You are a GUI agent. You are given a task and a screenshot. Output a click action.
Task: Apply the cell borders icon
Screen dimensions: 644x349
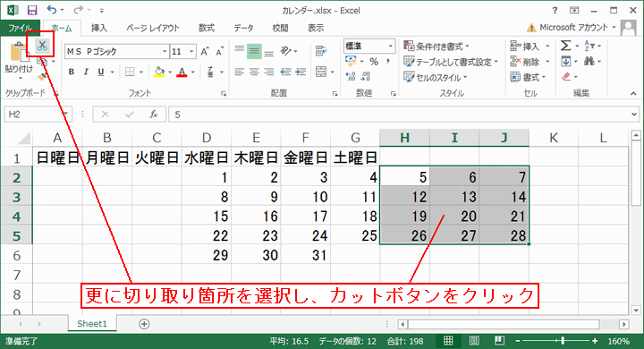point(130,72)
